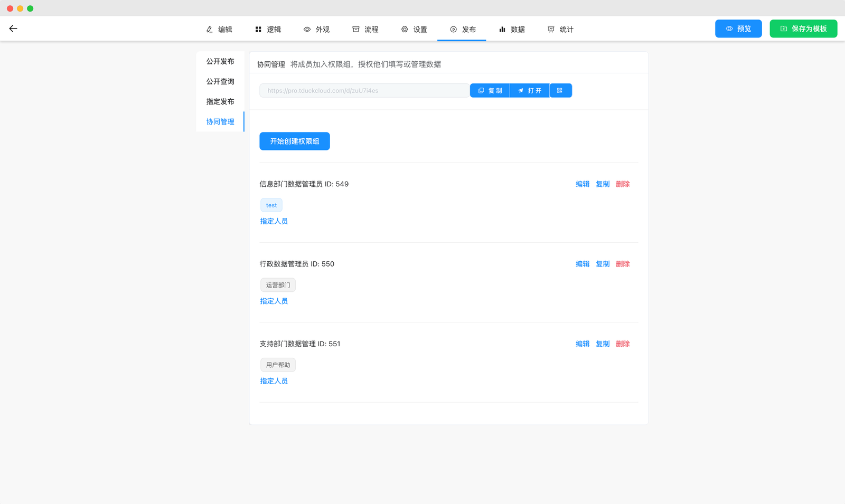
Task: Click the 信息部门数据管理员 ID: 549 title
Action: point(304,184)
